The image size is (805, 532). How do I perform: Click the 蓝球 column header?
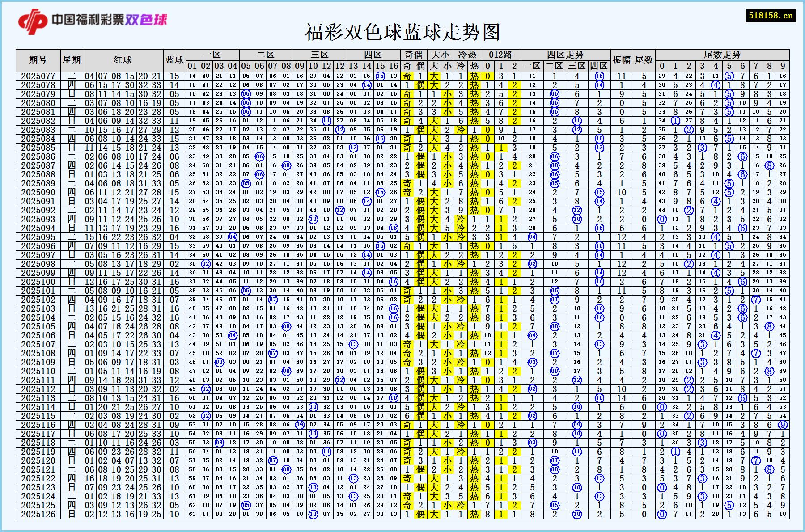click(174, 58)
